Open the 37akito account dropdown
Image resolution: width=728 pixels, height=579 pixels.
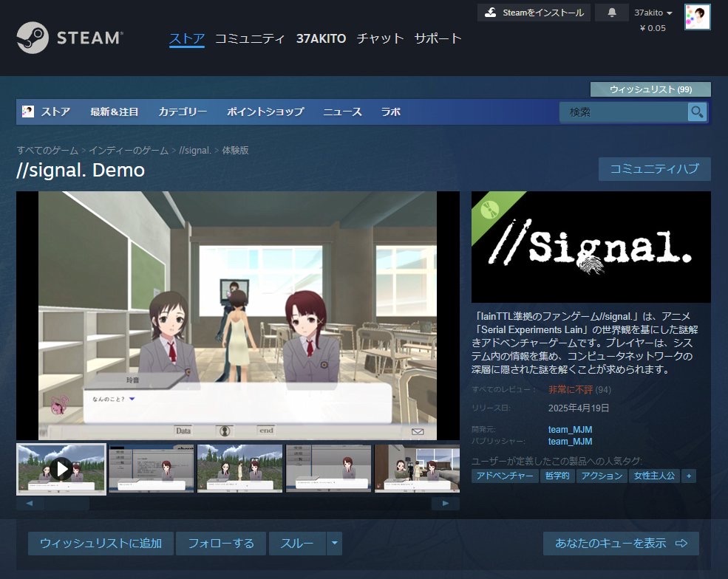(x=653, y=13)
